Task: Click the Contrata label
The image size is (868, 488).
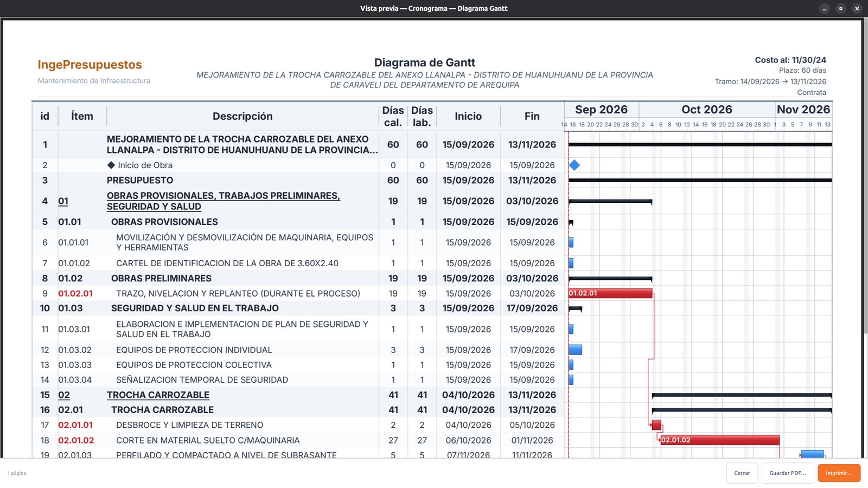Action: 812,92
